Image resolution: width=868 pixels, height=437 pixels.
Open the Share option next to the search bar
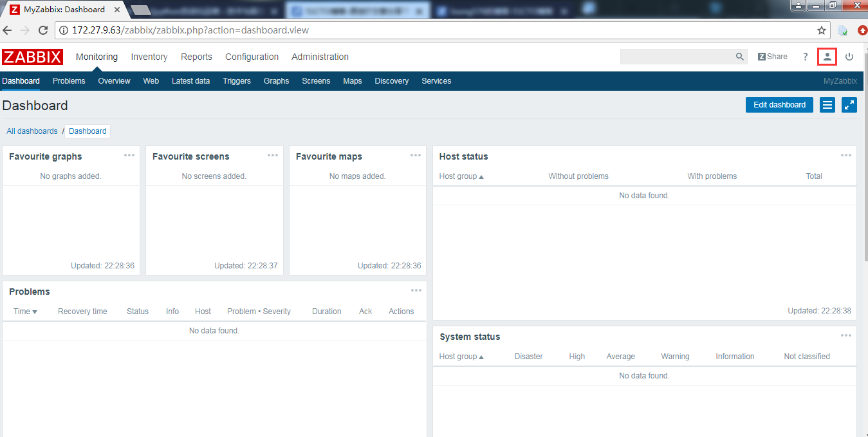coord(772,56)
